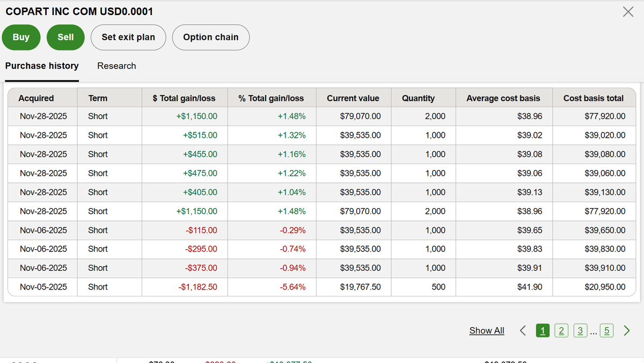Click the COPART INC COM USD0.0001 title

click(x=79, y=11)
